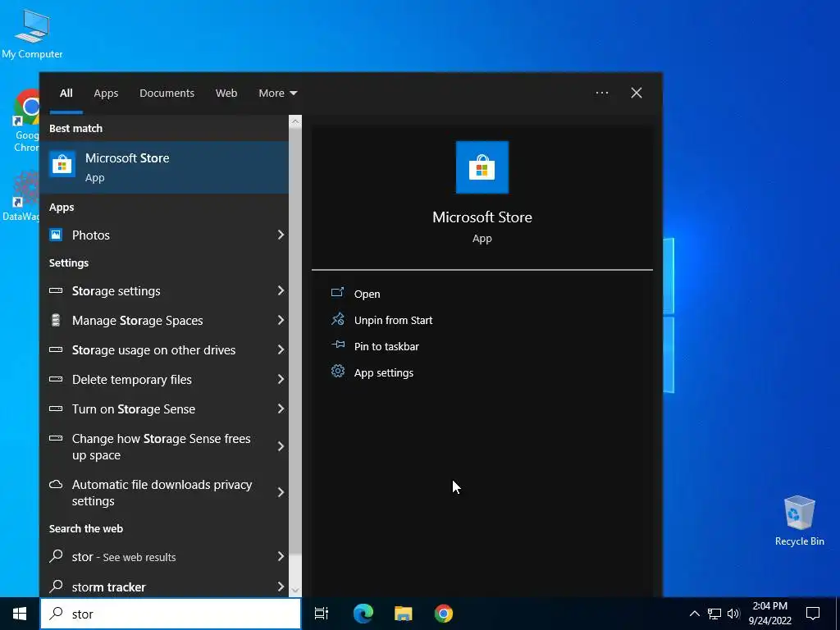This screenshot has height=630, width=840.
Task: Switch to the Web search tab
Action: tap(226, 93)
